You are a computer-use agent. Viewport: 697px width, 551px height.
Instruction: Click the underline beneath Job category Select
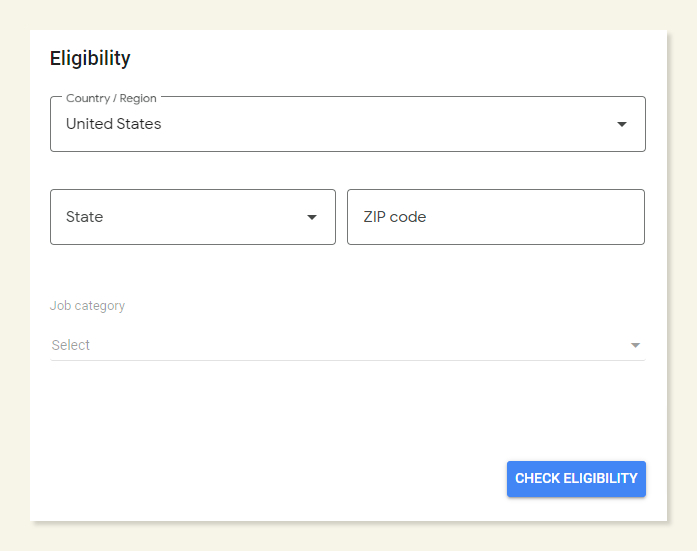click(347, 360)
